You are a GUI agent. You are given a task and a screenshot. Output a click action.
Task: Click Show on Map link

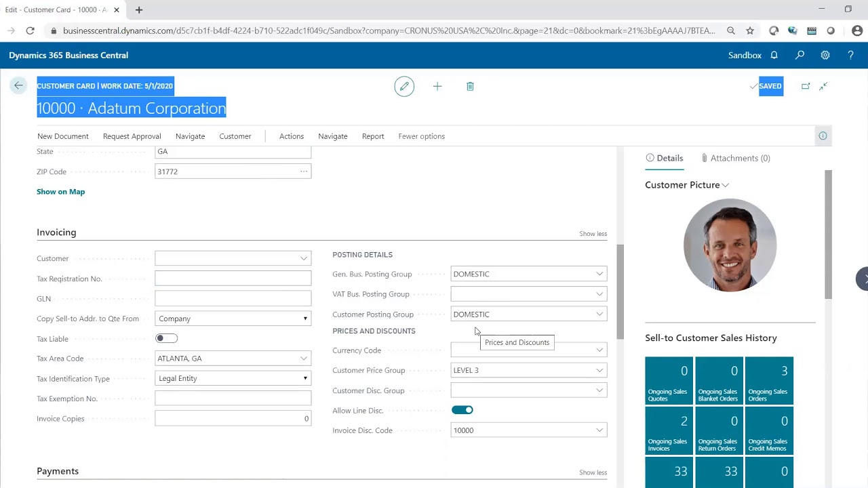pyautogui.click(x=60, y=192)
